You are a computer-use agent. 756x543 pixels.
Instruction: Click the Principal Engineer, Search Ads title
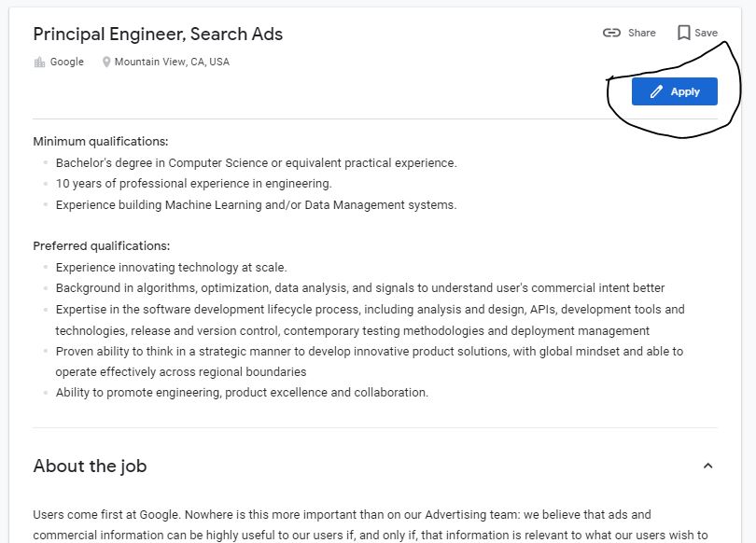pos(158,35)
